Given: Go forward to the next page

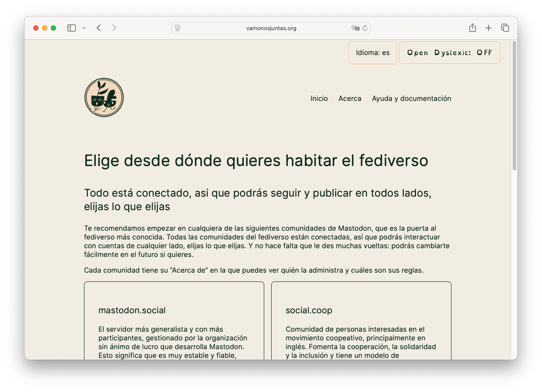Looking at the screenshot, I should click(x=114, y=28).
